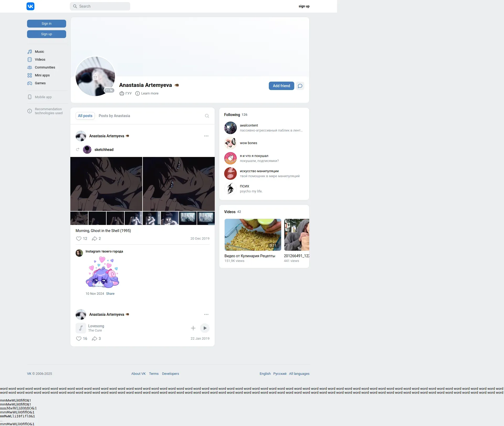
Task: Open options menu on first post
Action: point(206,136)
